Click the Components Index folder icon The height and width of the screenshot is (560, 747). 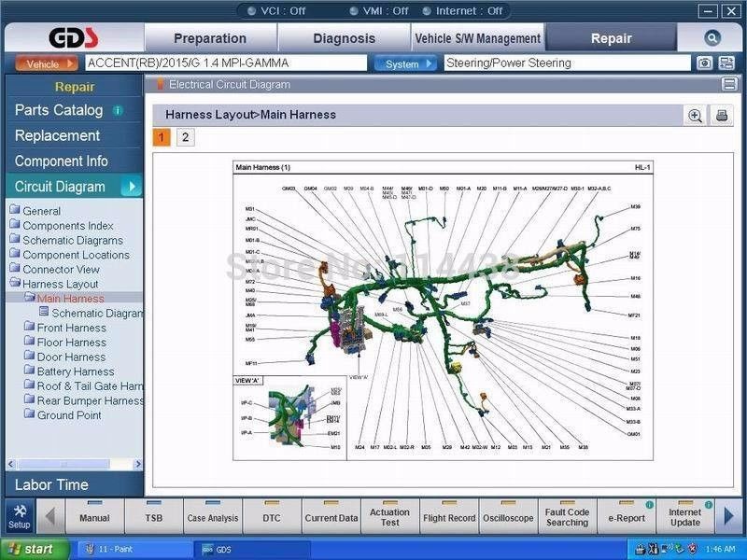pyautogui.click(x=15, y=225)
